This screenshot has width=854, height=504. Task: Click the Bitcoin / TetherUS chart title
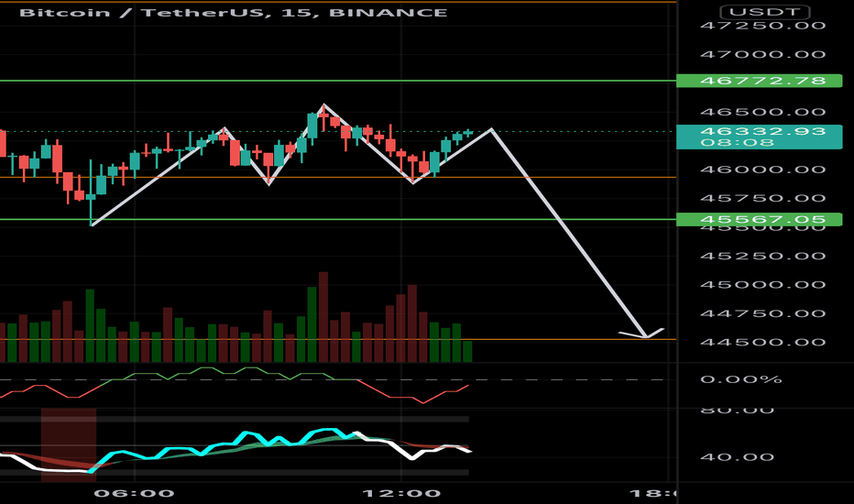(x=233, y=13)
